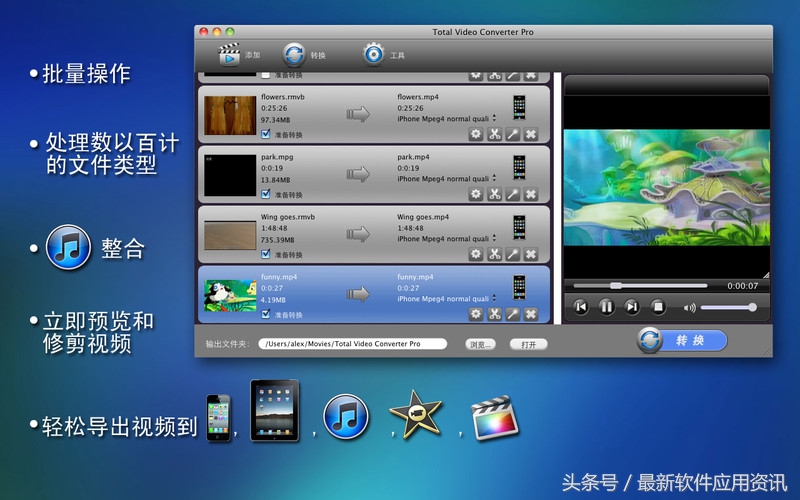
Task: Click the output folder path field
Action: 353,344
